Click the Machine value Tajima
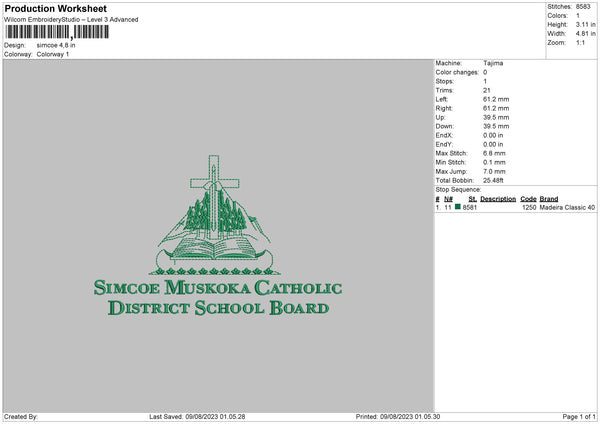Image resolution: width=600 pixels, height=424 pixels. point(493,63)
